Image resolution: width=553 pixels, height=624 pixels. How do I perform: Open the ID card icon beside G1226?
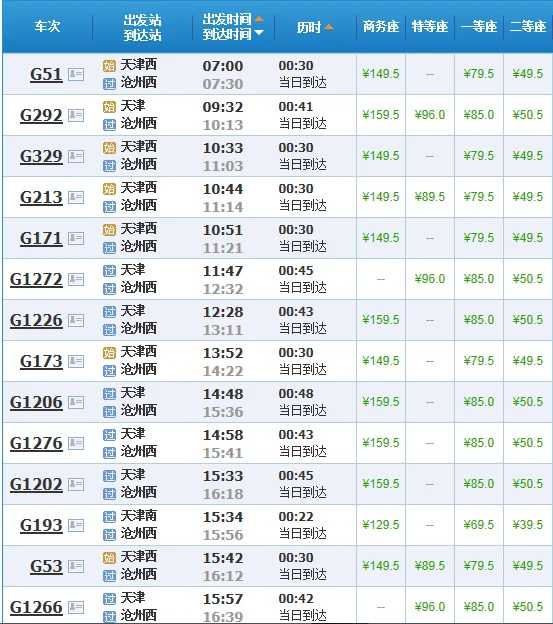tap(76, 320)
